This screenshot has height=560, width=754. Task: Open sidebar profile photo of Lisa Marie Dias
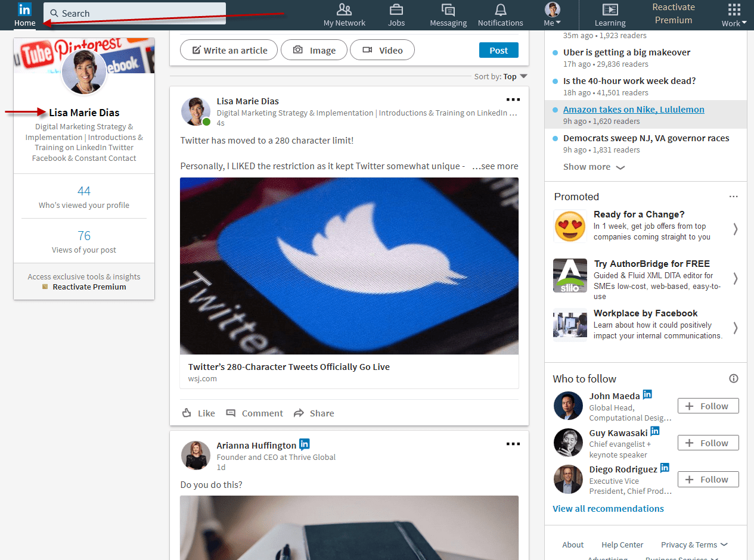coord(84,71)
